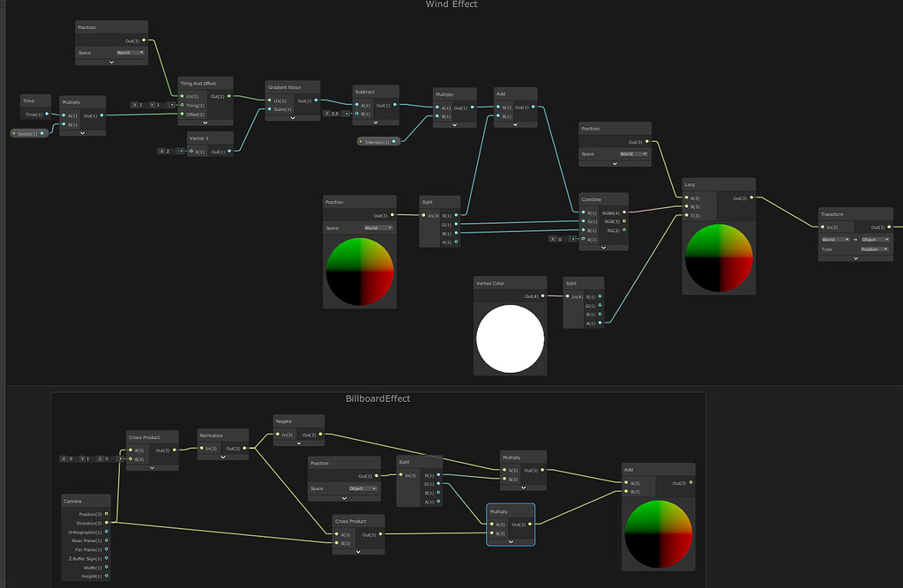Click the RGBA(4) output port on the Combine node
The image size is (903, 588).
pyautogui.click(x=623, y=212)
